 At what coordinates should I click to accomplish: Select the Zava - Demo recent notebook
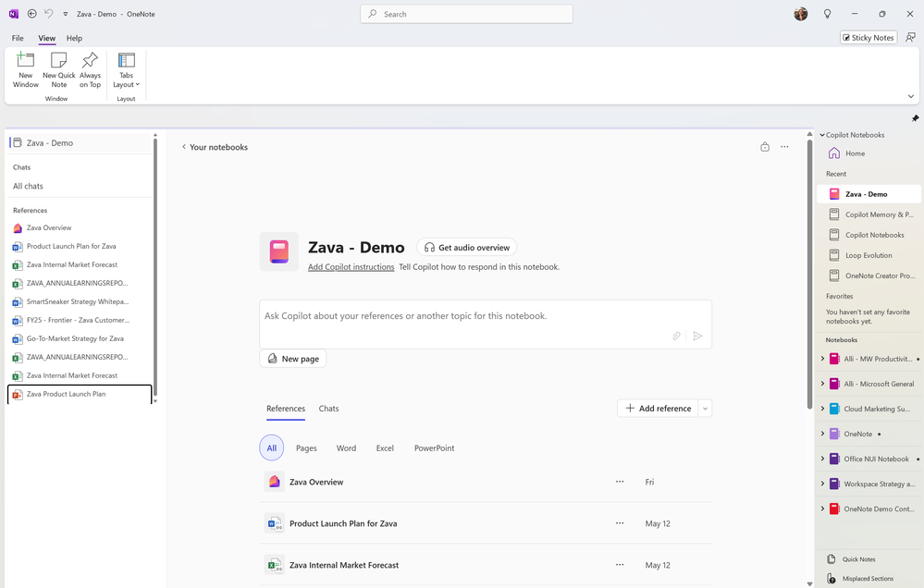pyautogui.click(x=869, y=194)
